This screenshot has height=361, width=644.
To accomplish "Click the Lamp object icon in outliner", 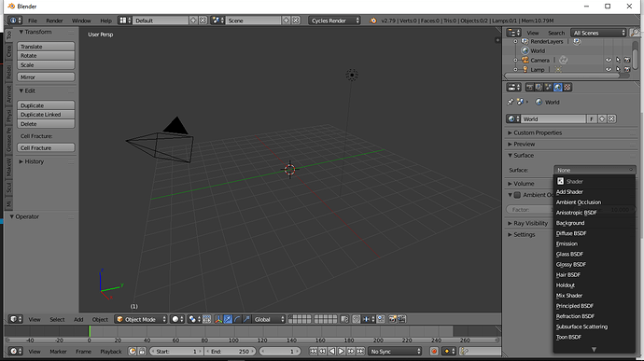I will coord(525,69).
